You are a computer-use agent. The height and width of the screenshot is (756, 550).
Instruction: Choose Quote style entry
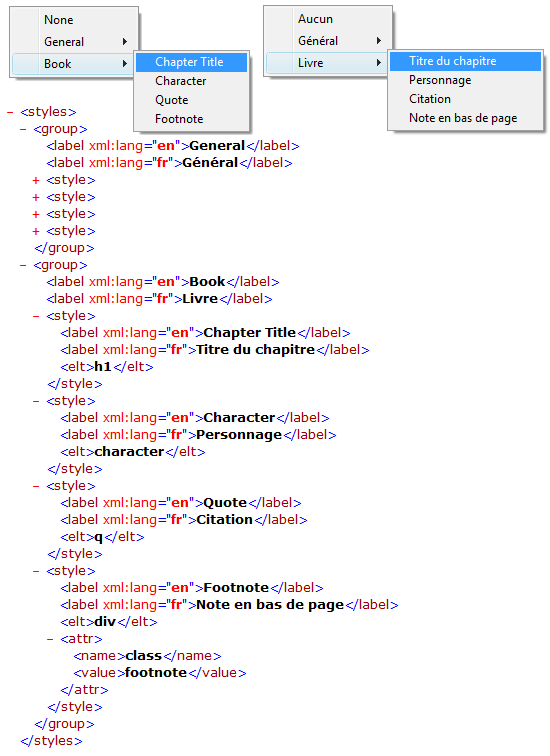tap(191, 100)
